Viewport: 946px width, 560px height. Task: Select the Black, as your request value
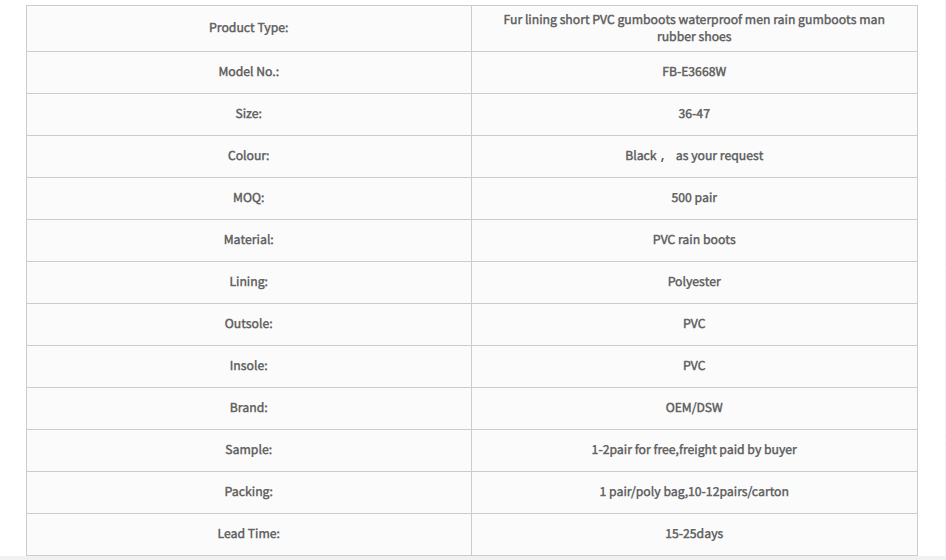[694, 156]
